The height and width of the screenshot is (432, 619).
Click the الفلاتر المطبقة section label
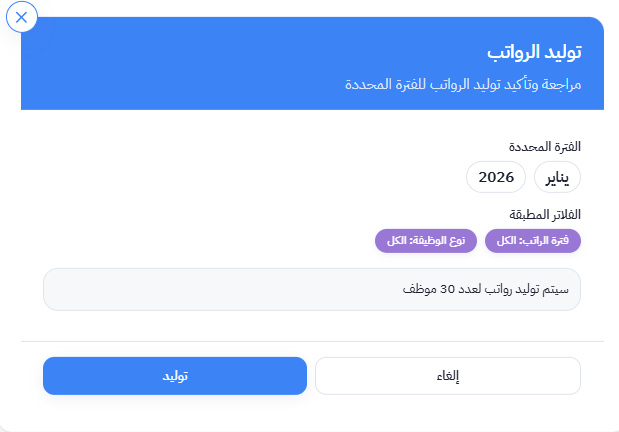[546, 214]
